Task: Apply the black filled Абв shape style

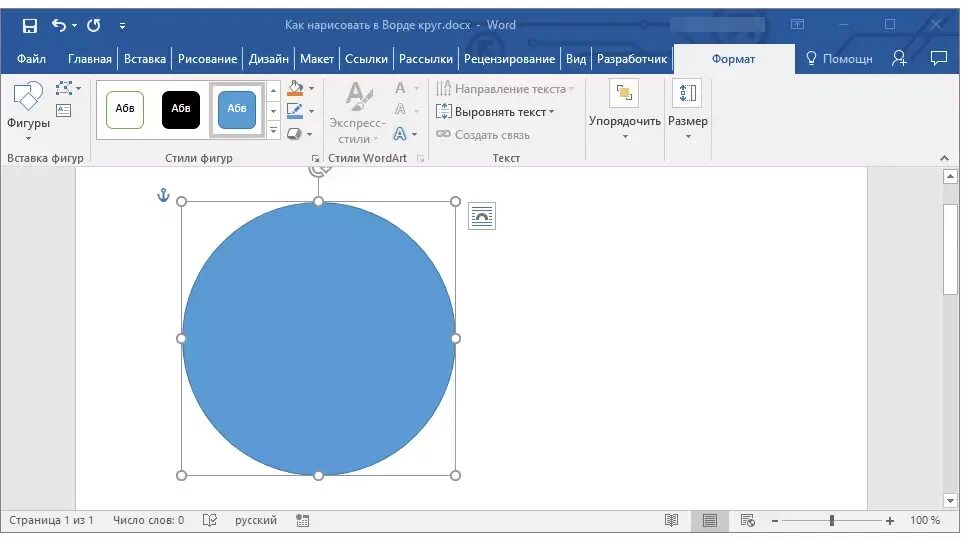Action: (x=181, y=109)
